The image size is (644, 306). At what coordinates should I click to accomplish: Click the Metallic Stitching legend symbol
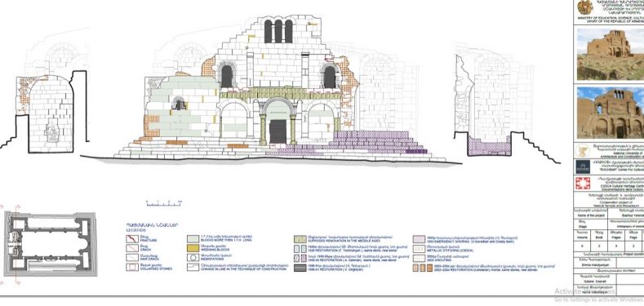419,249
